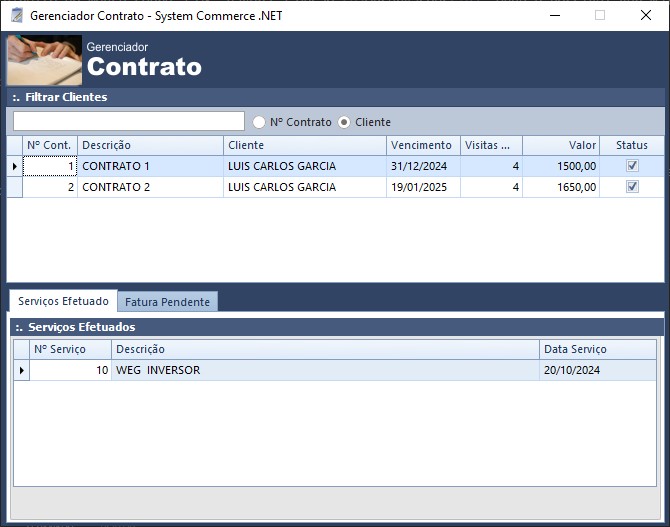Toggle Status checkbox for CONTRATO 2
The height and width of the screenshot is (527, 670).
point(632,186)
